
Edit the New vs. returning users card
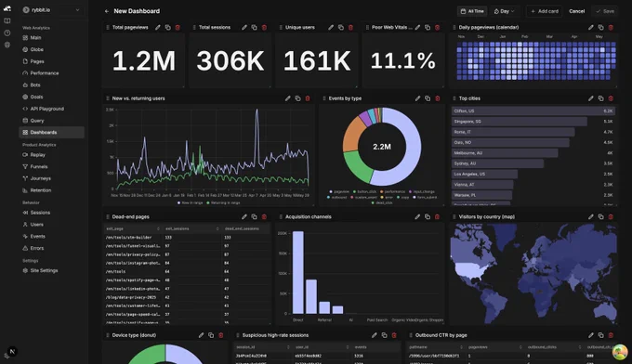pos(288,98)
